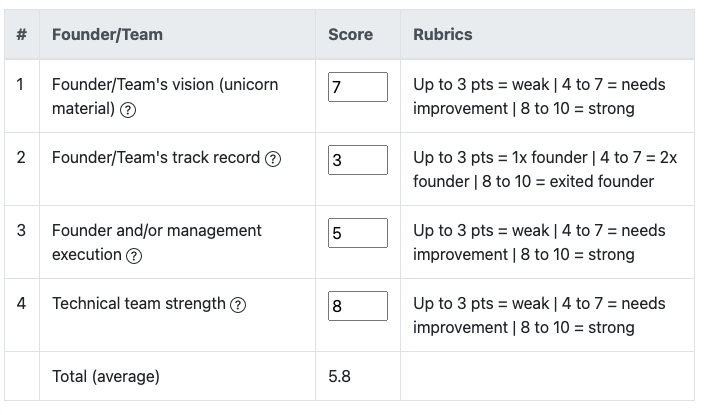Click the Founder/Team column header

point(107,34)
